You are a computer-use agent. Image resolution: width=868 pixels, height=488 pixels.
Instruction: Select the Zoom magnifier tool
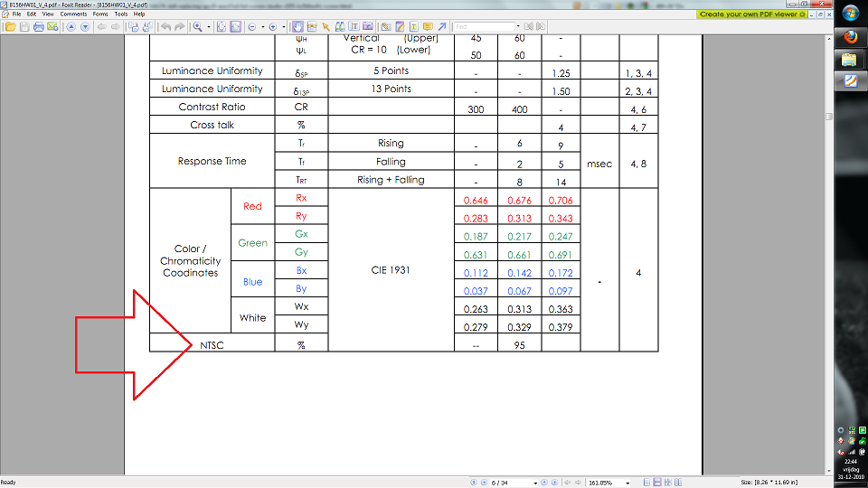(x=198, y=26)
